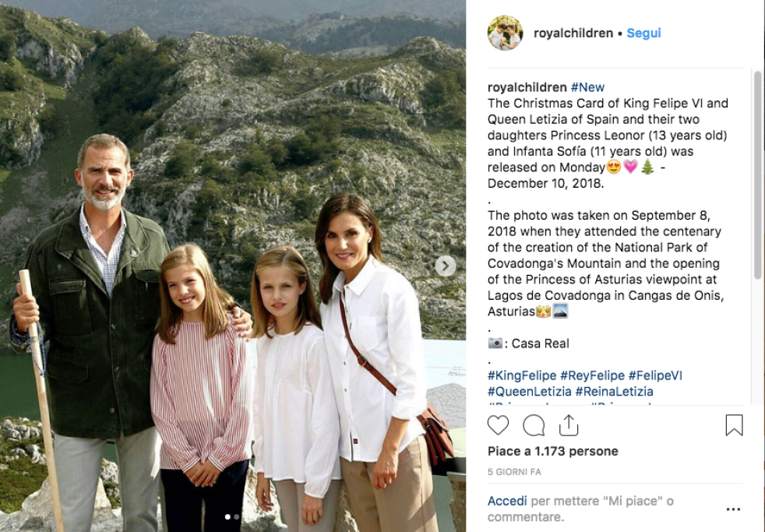Open the three-dot more options menu

(733, 509)
